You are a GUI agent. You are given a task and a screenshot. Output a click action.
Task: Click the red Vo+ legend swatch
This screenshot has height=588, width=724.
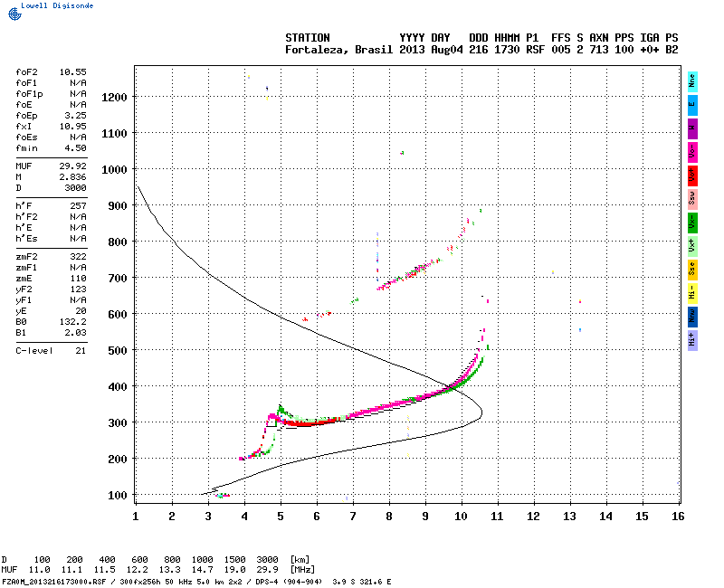click(692, 175)
